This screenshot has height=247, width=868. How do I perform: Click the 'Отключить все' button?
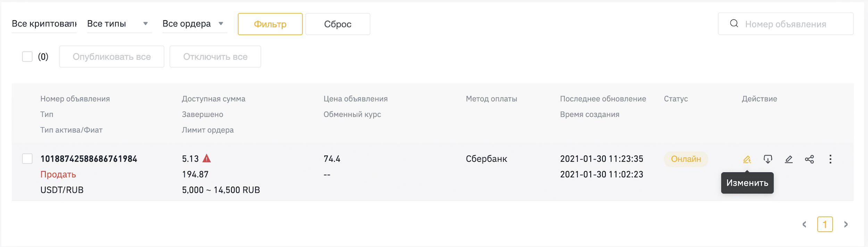click(x=215, y=57)
